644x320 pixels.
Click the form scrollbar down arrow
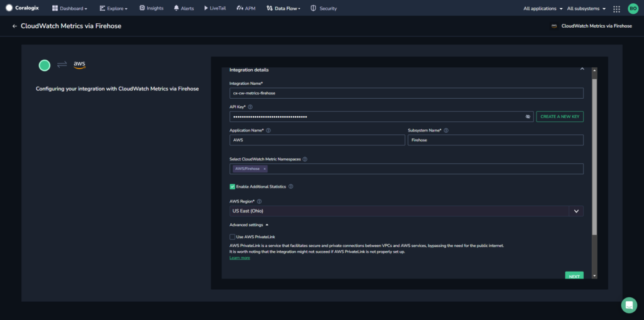click(594, 275)
